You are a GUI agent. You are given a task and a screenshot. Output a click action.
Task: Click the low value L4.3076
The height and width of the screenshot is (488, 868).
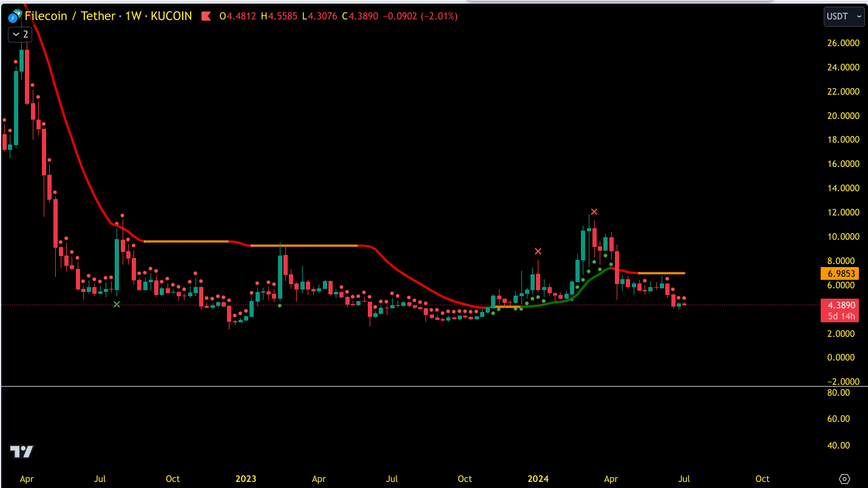(x=320, y=16)
